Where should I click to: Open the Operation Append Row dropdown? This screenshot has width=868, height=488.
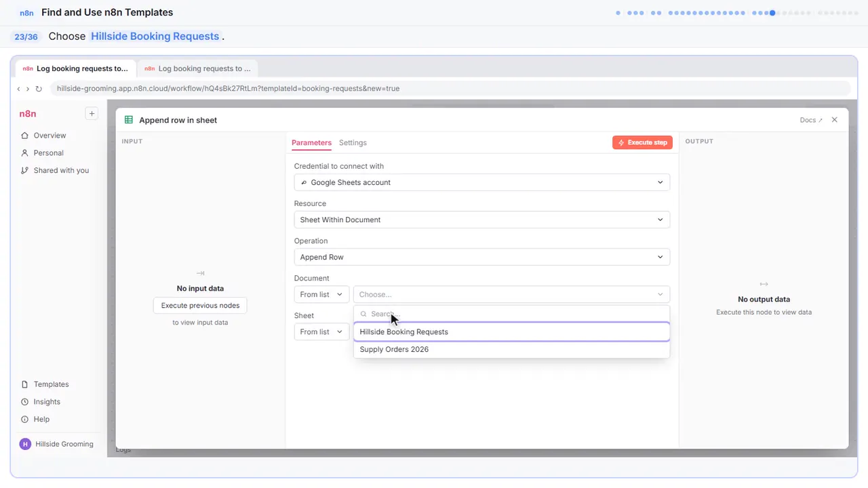[x=482, y=257]
